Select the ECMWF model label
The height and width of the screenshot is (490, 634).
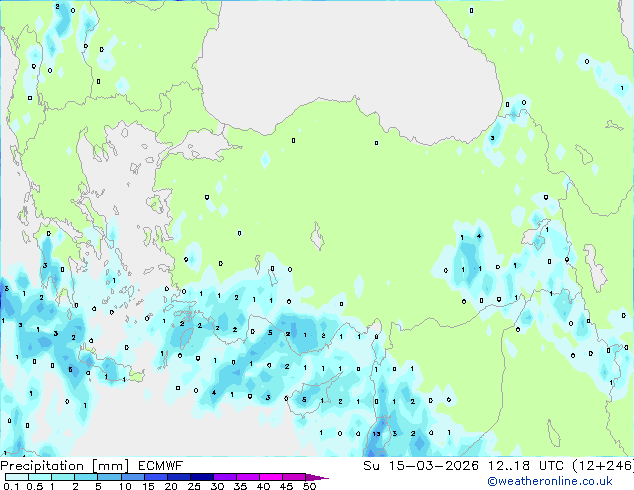[161, 466]
